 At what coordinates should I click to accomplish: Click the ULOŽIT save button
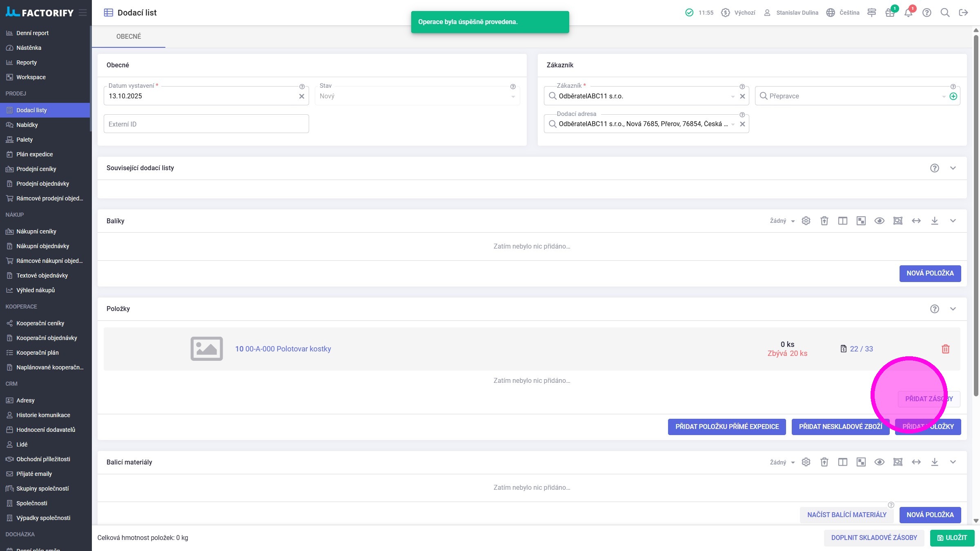click(x=952, y=538)
